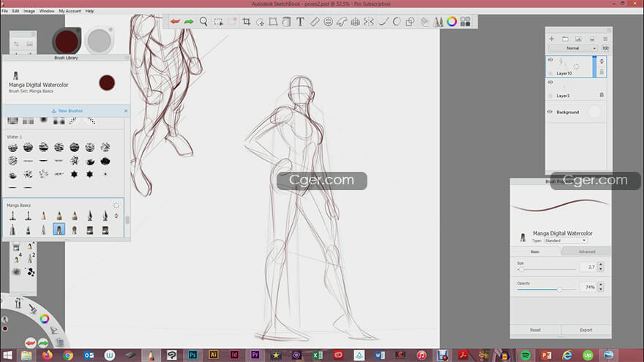Click the brush Size value field

(588, 267)
